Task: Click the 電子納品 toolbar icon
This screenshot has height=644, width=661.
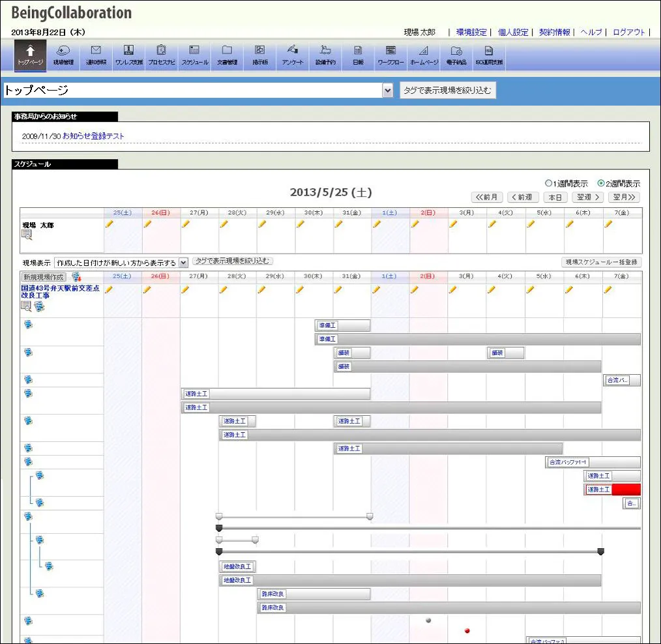Action: click(x=456, y=54)
